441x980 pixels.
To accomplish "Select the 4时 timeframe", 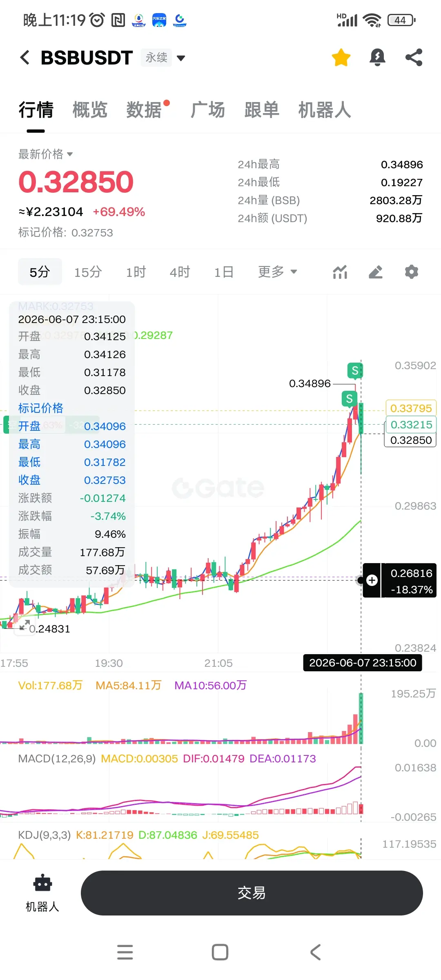I will pyautogui.click(x=180, y=272).
